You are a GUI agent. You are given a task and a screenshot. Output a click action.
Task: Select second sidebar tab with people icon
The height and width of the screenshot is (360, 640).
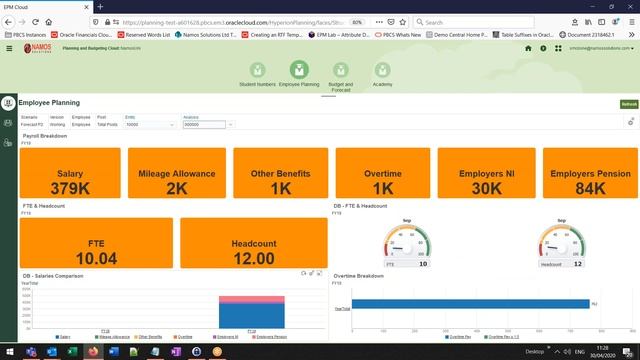pos(8,123)
